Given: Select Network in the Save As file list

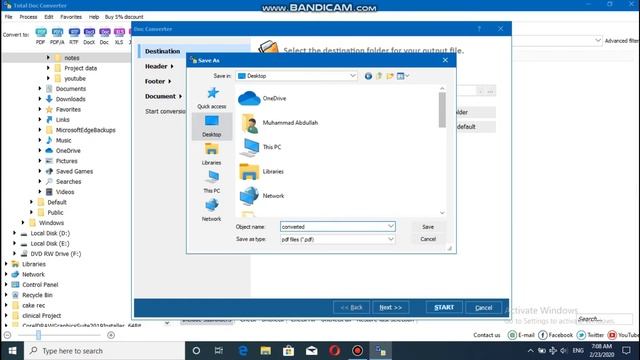Looking at the screenshot, I should 262,196.
